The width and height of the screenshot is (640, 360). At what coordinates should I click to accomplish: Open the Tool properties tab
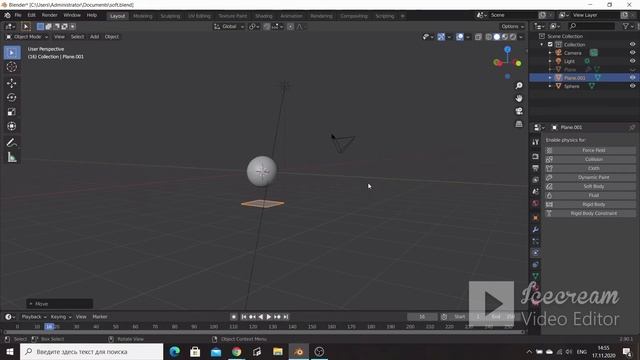[x=536, y=142]
